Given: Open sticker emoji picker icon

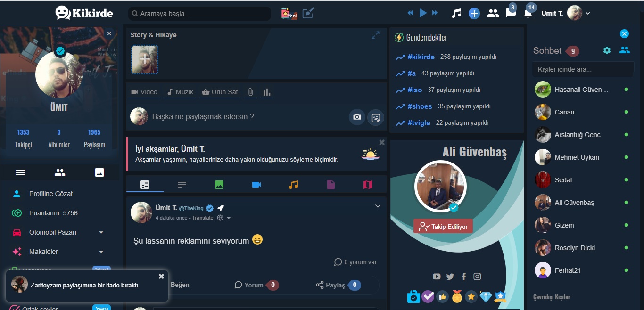Looking at the screenshot, I should coord(376,117).
